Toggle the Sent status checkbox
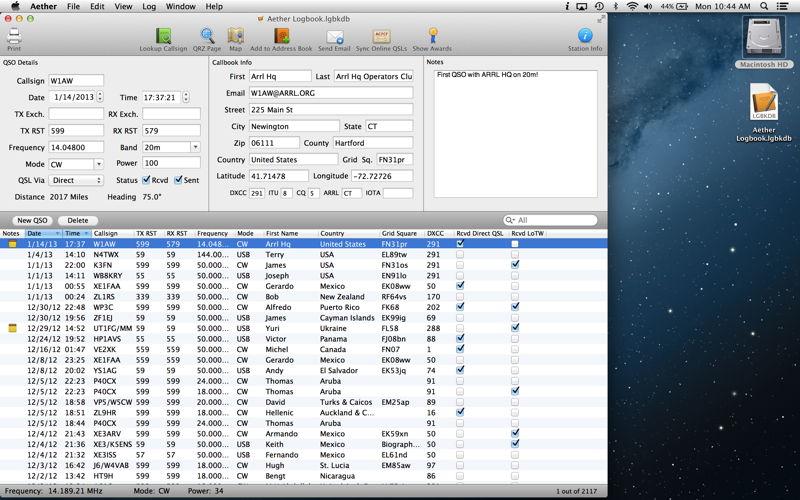This screenshot has width=800, height=500. (178, 180)
